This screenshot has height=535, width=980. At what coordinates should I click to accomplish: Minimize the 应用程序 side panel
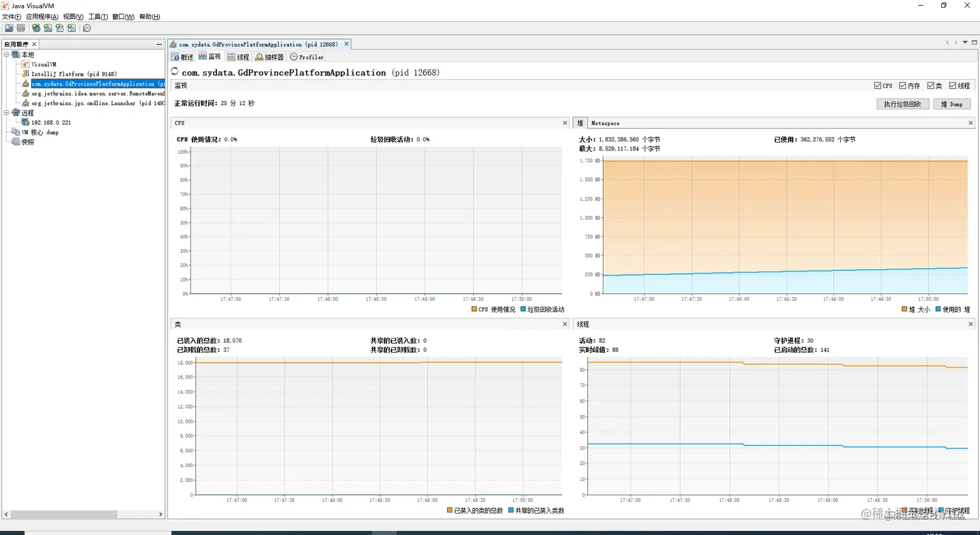(x=159, y=44)
